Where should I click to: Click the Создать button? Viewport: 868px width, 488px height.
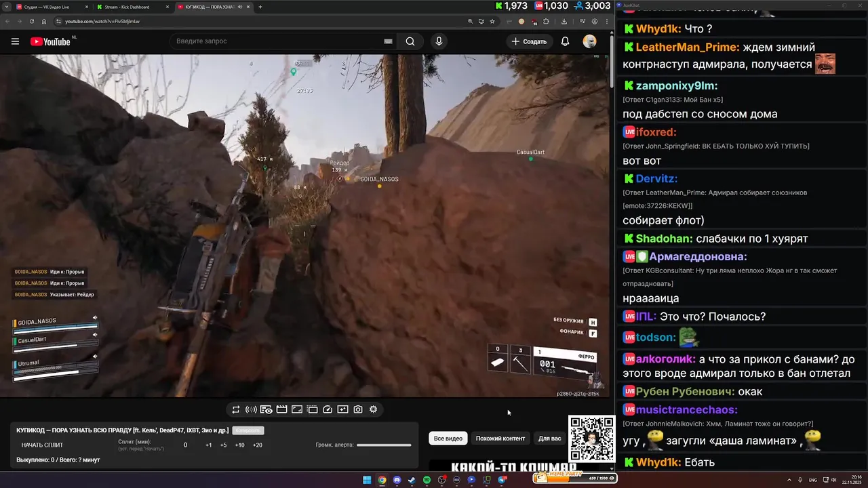click(x=530, y=41)
